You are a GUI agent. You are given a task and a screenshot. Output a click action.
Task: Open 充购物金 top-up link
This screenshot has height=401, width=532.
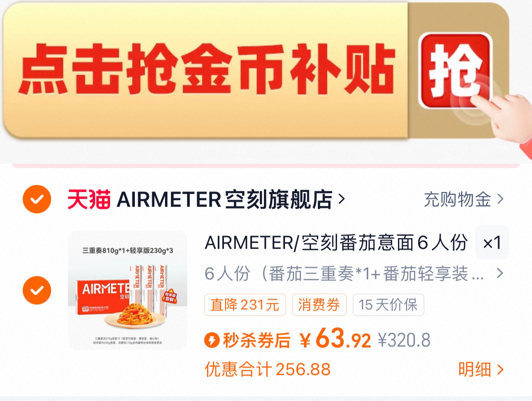pos(457,200)
